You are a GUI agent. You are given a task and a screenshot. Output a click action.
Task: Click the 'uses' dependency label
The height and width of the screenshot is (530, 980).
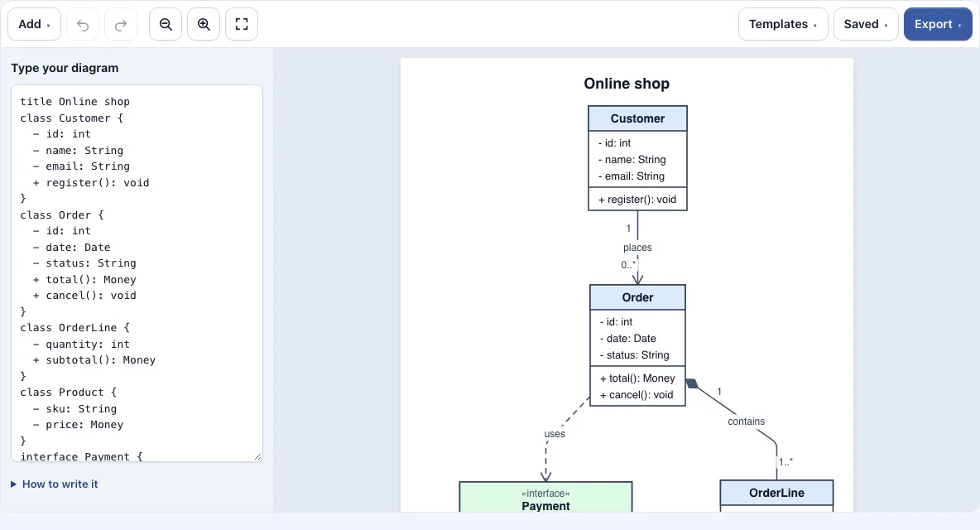pos(555,434)
